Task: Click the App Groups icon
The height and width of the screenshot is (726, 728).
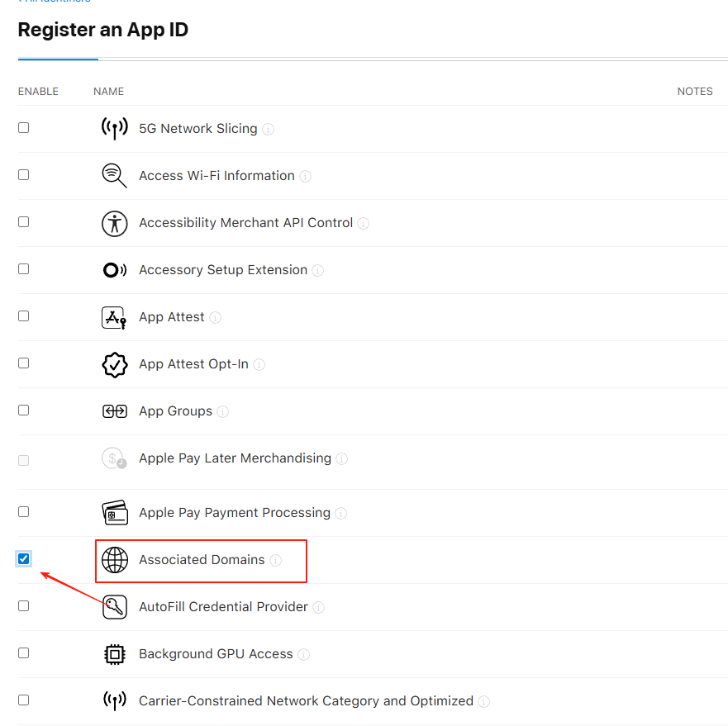Action: coord(115,411)
